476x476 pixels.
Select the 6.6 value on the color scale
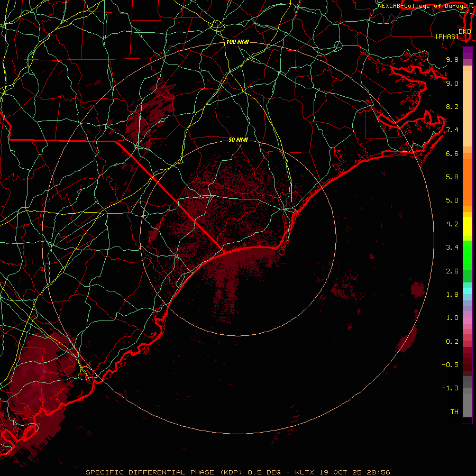[x=452, y=153]
